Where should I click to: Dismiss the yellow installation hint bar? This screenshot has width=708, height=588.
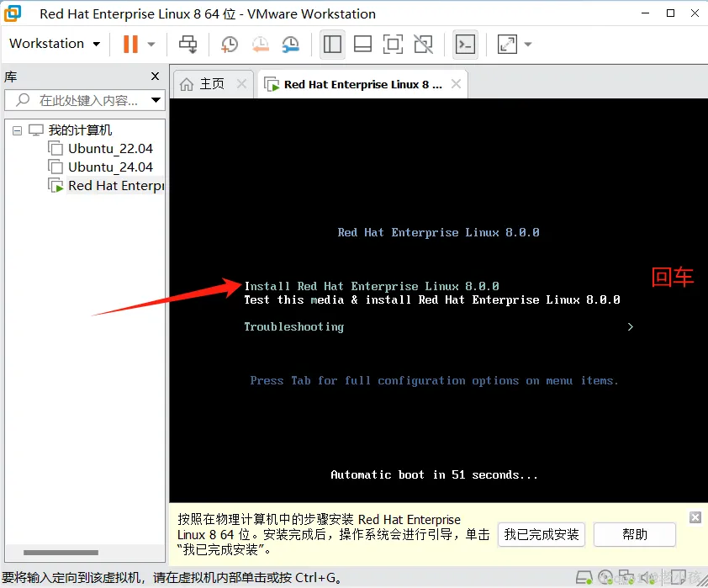(x=695, y=517)
